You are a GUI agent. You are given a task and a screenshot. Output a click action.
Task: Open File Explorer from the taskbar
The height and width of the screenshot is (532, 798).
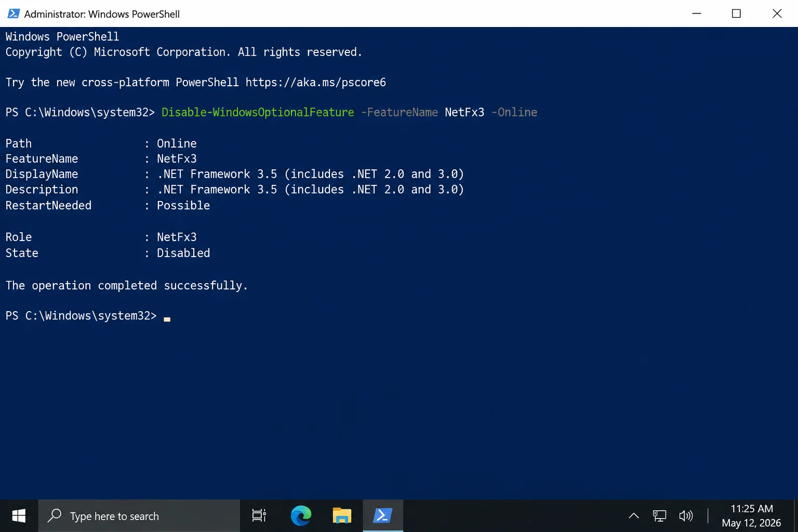click(342, 516)
